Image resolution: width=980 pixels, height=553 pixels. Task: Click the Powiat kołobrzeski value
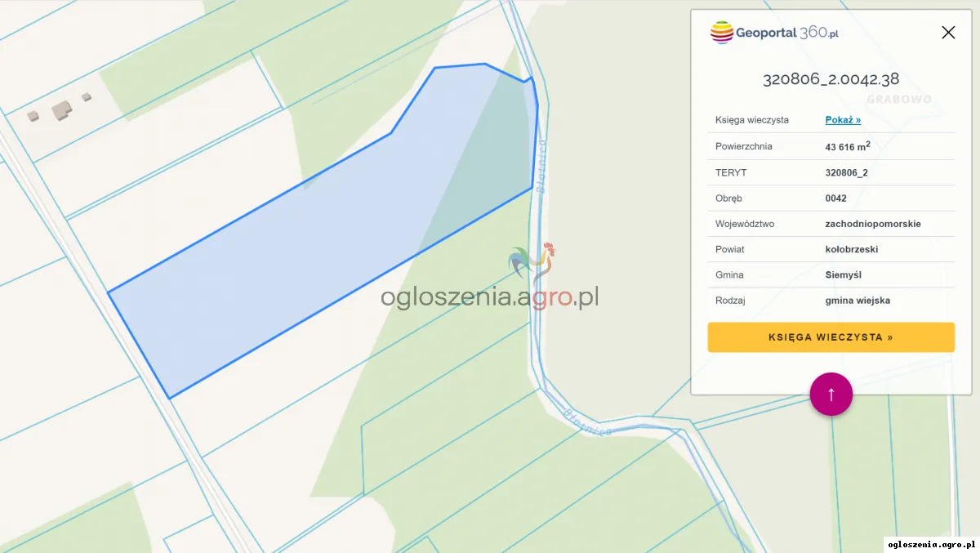(852, 249)
